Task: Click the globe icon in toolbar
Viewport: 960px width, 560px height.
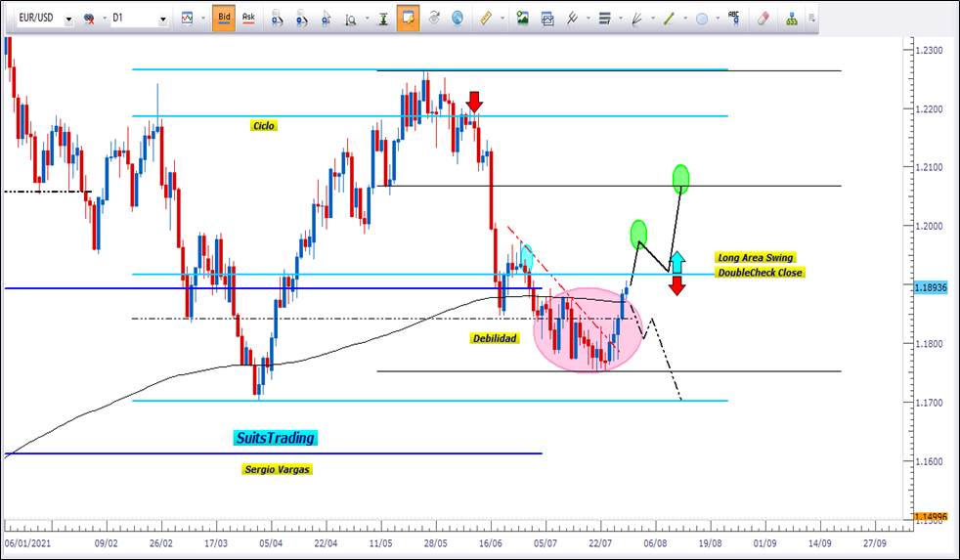Action: tap(458, 18)
